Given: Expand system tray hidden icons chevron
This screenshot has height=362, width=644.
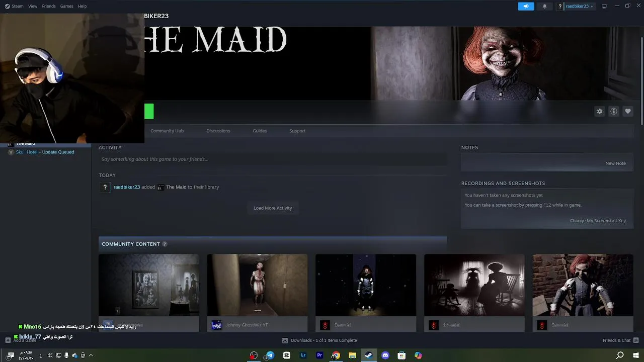Looking at the screenshot, I should tap(91, 355).
